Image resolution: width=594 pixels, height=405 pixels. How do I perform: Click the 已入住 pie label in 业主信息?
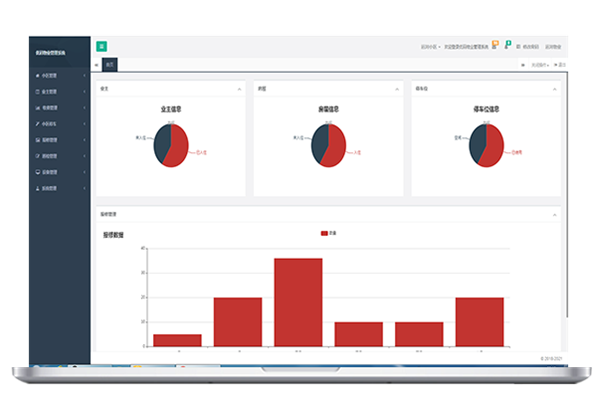click(x=202, y=153)
